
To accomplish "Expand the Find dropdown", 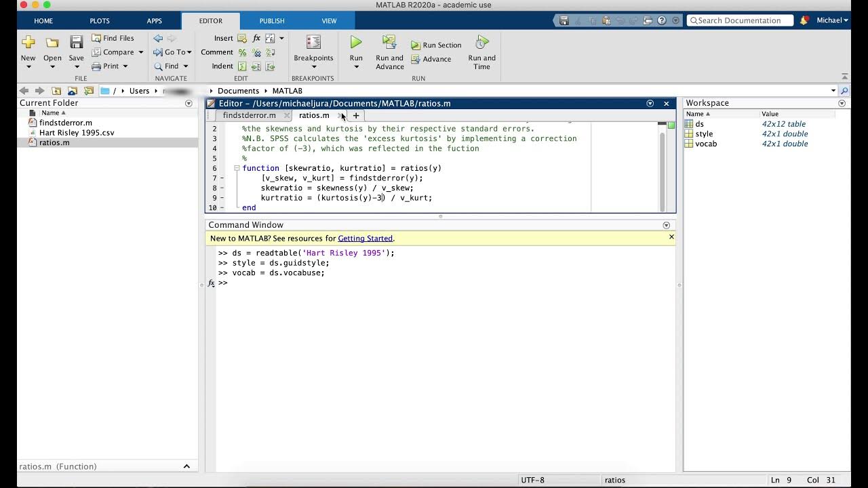I will tap(185, 66).
